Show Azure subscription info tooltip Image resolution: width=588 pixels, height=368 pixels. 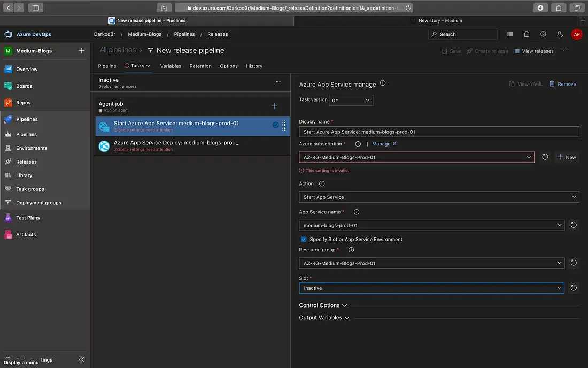(358, 144)
